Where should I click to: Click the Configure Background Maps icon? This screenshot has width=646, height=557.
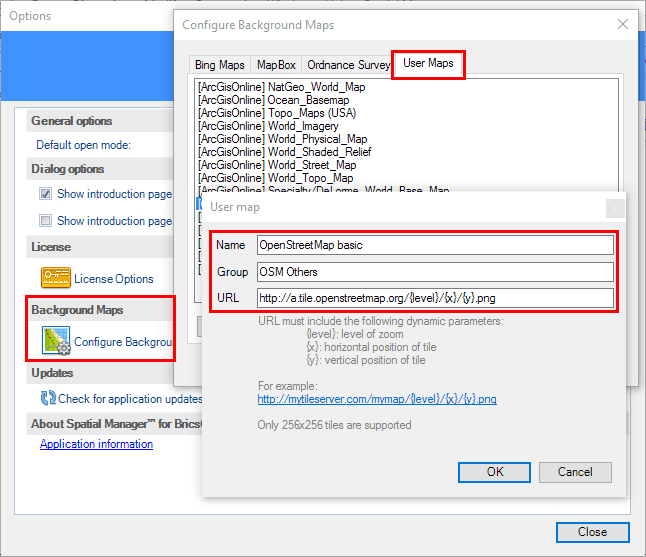pos(56,341)
